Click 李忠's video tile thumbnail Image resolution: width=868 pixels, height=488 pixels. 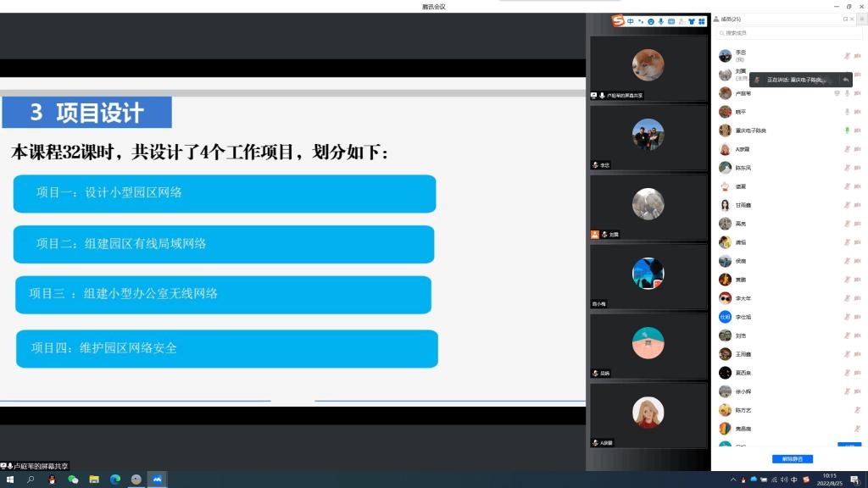pyautogui.click(x=648, y=136)
